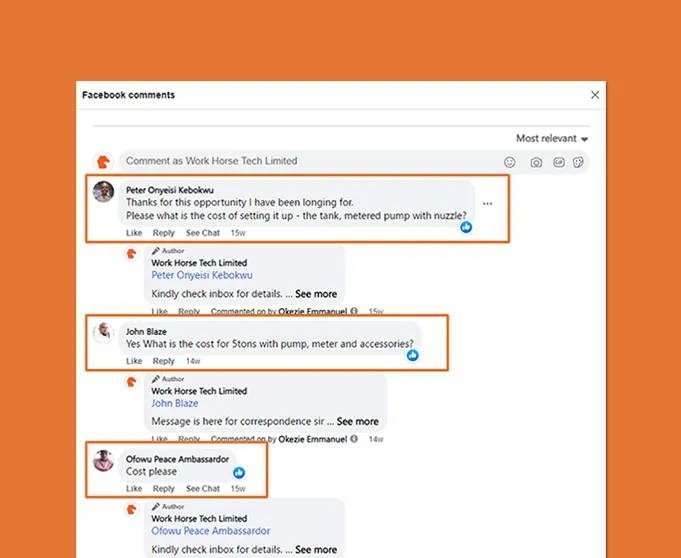Viewport: 681px width, 558px height.
Task: Click the 14w timestamp on John Blaze's comment
Action: click(193, 361)
